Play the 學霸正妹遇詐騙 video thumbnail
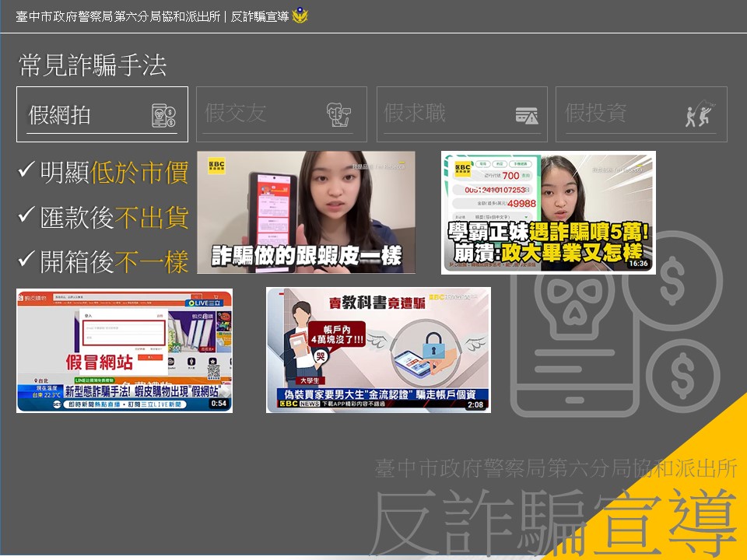Screen dimensions: 747x560 (x=548, y=212)
